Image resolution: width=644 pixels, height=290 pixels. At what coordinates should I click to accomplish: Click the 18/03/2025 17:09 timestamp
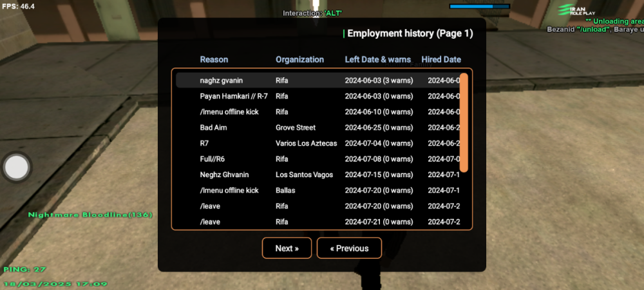pos(55,284)
